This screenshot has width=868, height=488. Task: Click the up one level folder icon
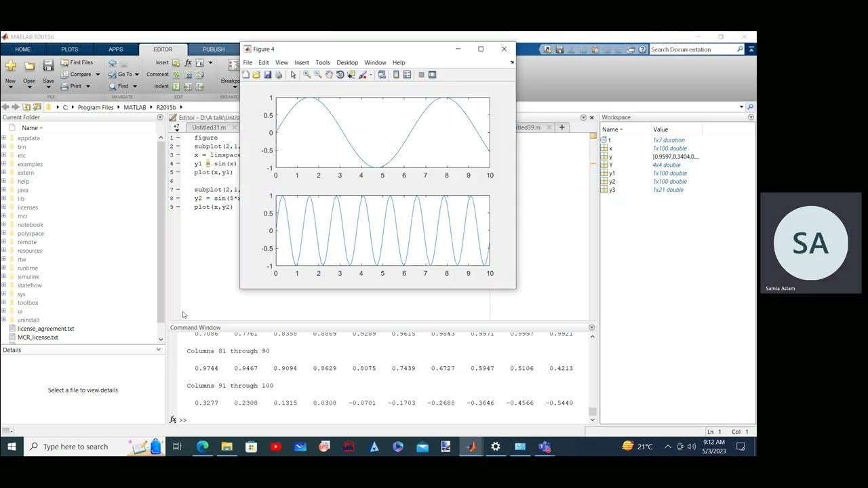click(26, 107)
